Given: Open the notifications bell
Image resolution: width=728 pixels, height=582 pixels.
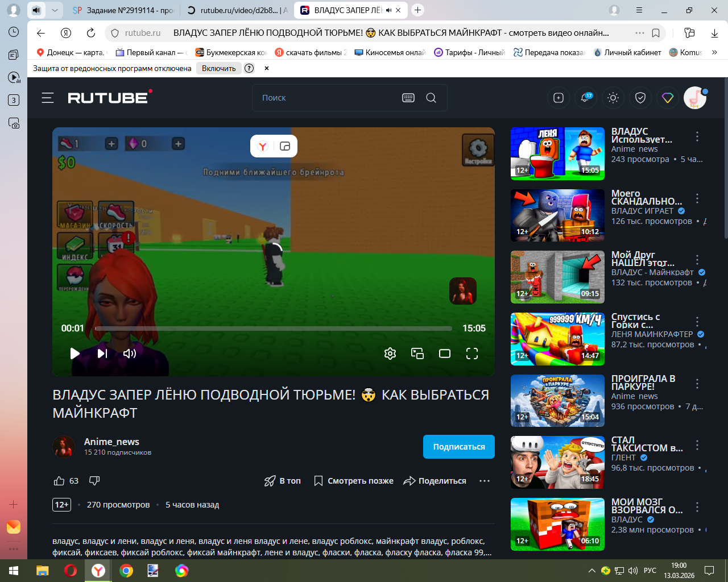Looking at the screenshot, I should [x=585, y=98].
